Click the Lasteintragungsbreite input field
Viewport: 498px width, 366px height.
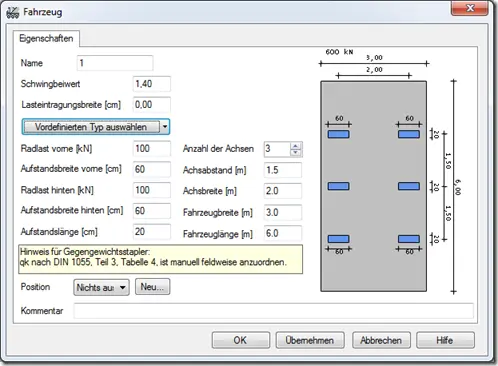pyautogui.click(x=152, y=105)
